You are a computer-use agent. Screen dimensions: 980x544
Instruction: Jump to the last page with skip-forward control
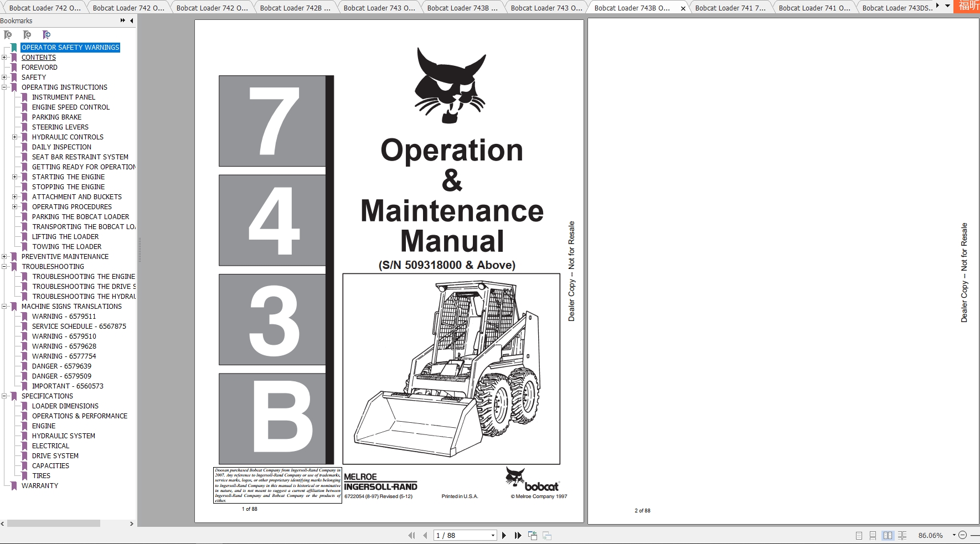[x=518, y=535]
